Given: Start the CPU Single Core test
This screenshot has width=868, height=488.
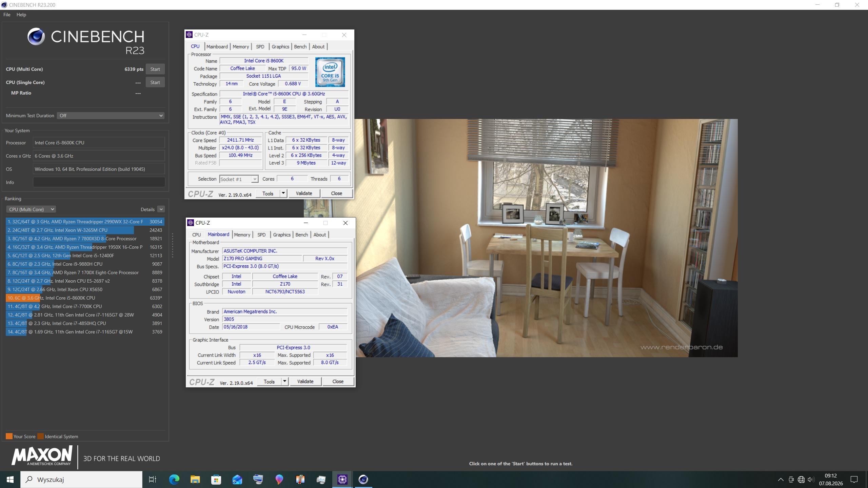Looking at the screenshot, I should 155,82.
